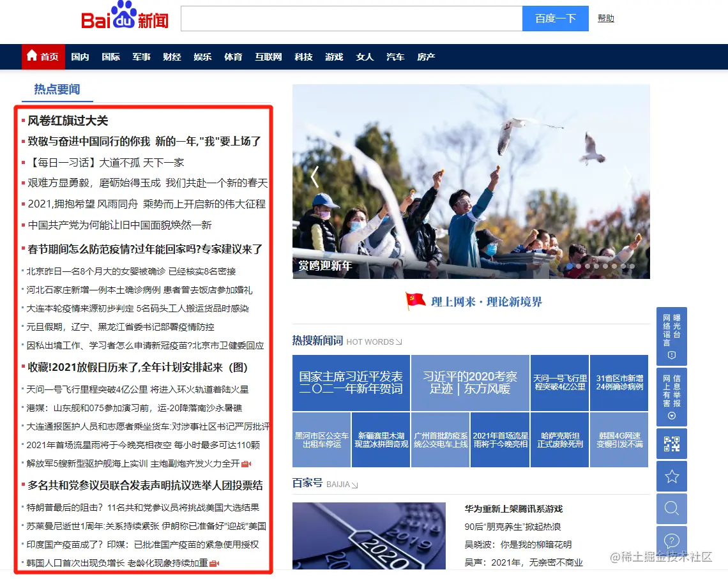Screen dimensions: 728x579
Task: Click the video icon after 解放军5艘新型驱护舰 headline
Action: 246,464
